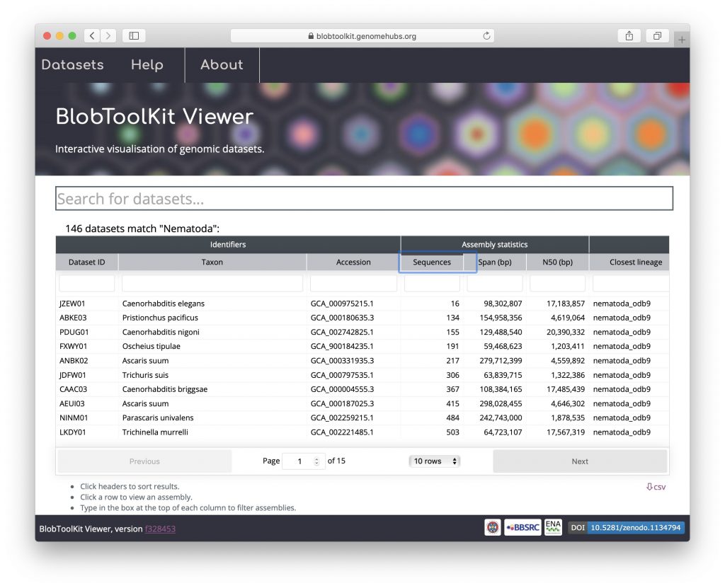Open a new tab with plus icon
Viewport: 725px width, 588px height.
(682, 40)
